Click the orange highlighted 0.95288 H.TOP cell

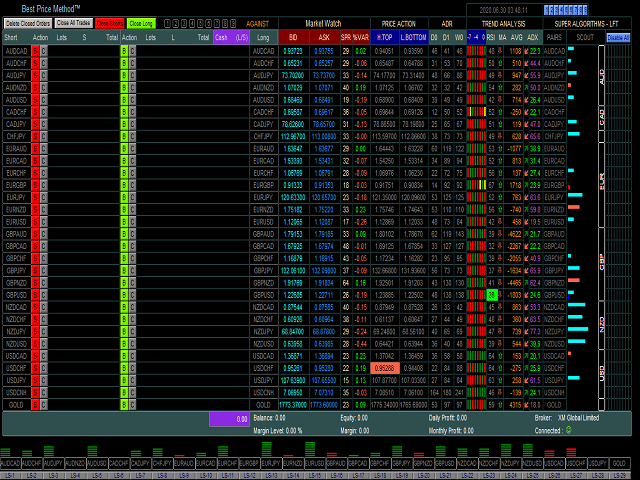(x=384, y=368)
